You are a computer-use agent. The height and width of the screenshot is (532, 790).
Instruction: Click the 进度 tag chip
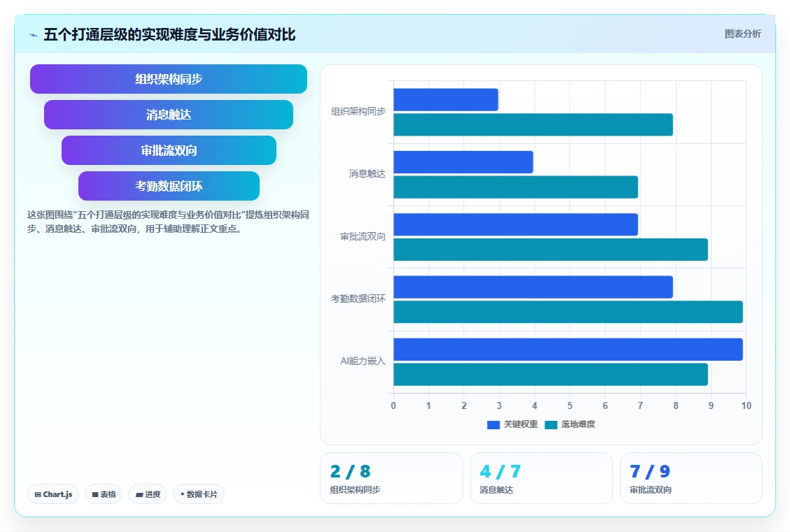tap(148, 494)
